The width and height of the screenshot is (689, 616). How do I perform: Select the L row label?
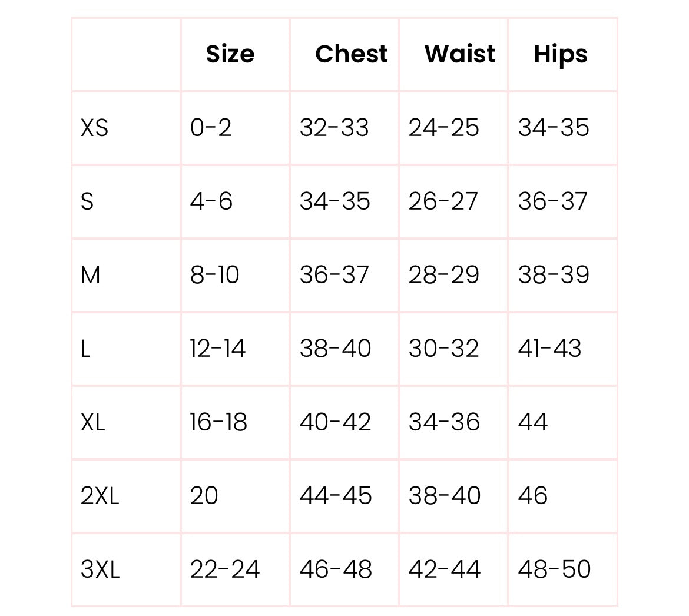pyautogui.click(x=86, y=349)
